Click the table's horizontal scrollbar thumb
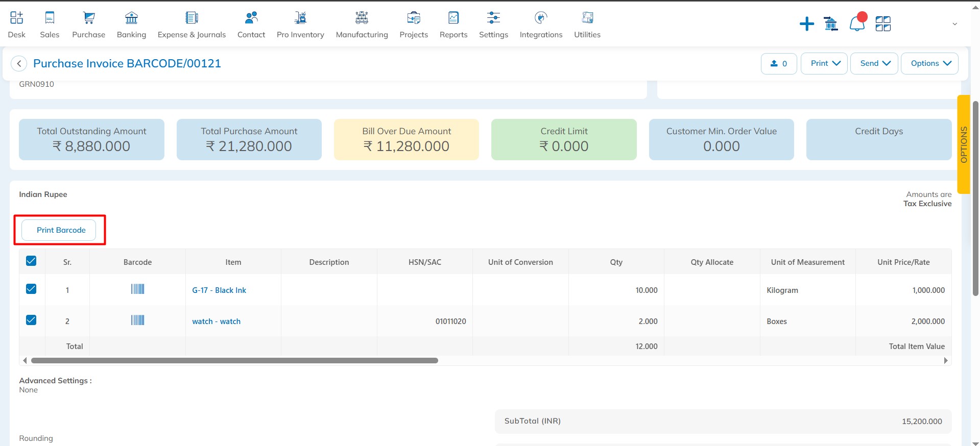The width and height of the screenshot is (980, 446). tap(234, 361)
